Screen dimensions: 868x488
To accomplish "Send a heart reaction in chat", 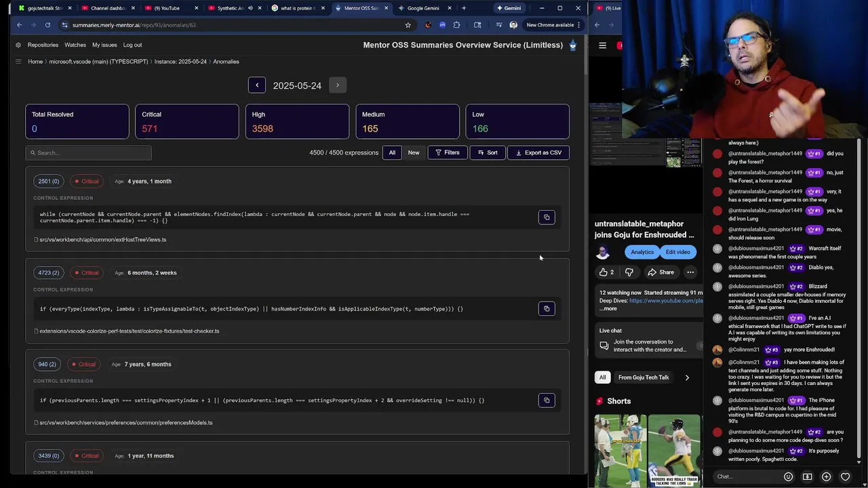I will [845, 476].
